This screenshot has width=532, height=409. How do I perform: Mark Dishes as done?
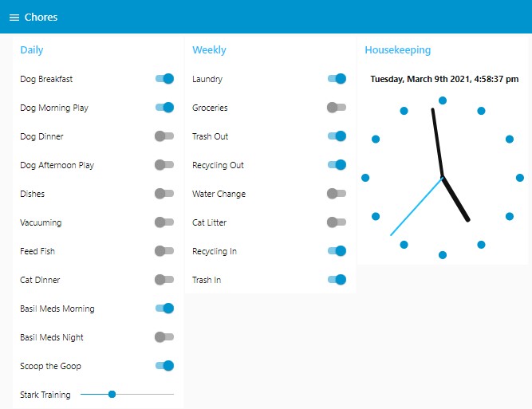click(x=164, y=194)
